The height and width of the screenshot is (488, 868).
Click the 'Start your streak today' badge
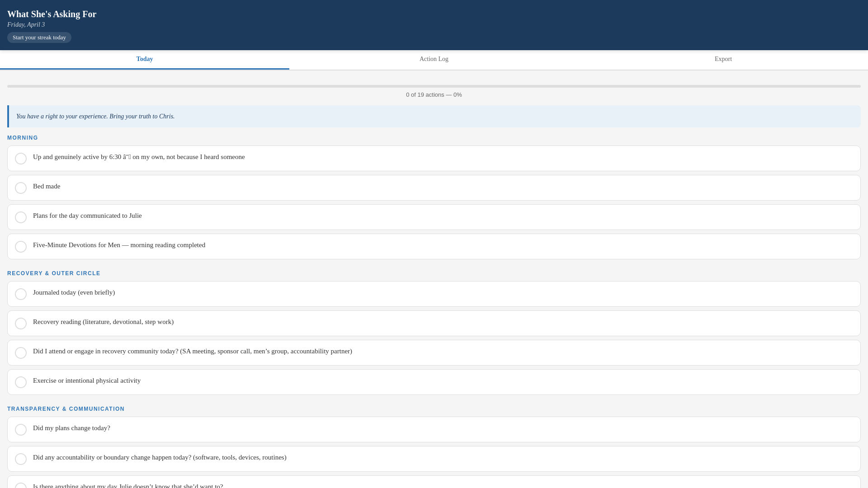39,38
